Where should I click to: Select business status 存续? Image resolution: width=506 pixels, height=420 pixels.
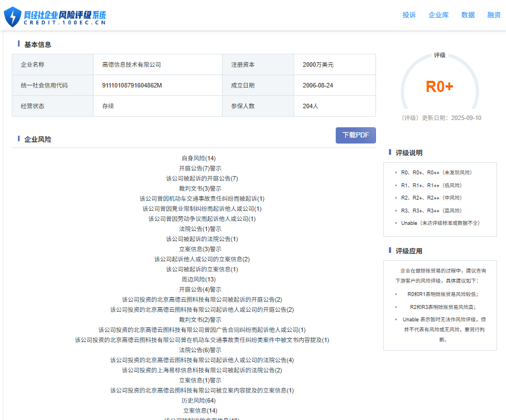pyautogui.click(x=108, y=106)
